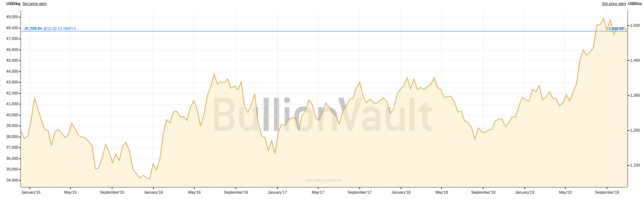Click the USD/oz unit label
Screen dimensions: 644x199
tap(635, 4)
